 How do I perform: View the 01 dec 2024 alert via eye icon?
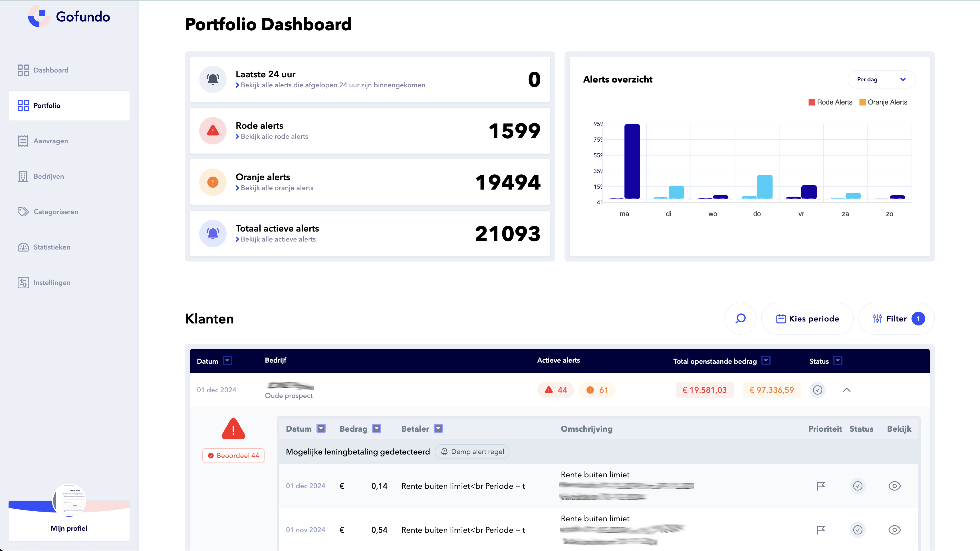click(x=894, y=486)
